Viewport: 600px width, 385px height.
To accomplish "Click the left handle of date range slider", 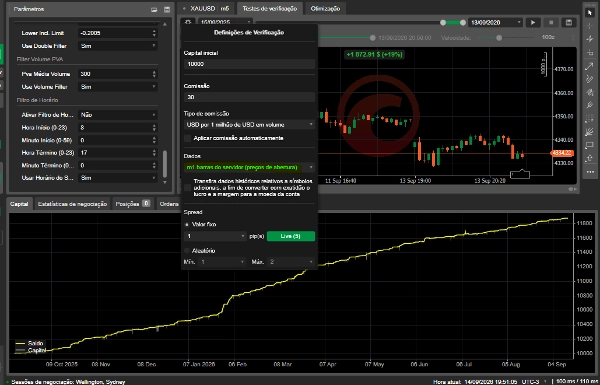I will [x=443, y=23].
